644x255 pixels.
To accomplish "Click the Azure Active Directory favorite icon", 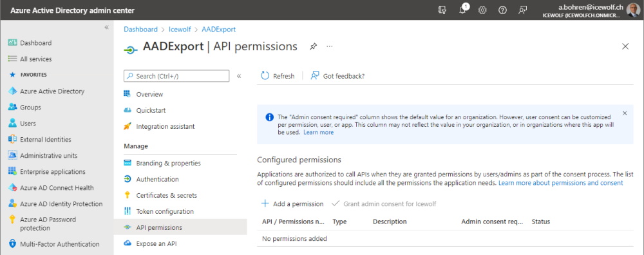I will point(12,91).
